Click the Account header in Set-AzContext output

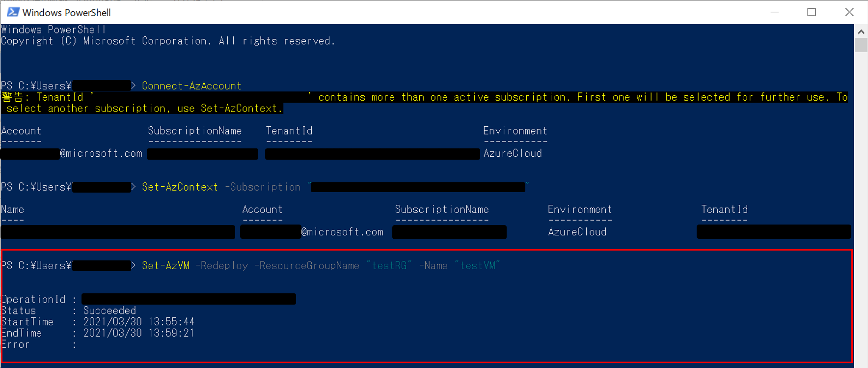(262, 209)
